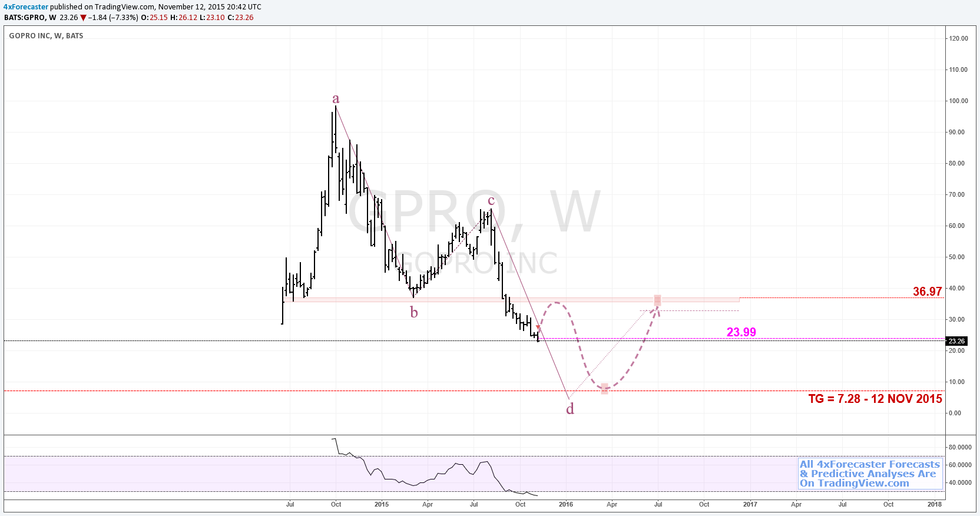Click the 2016 time axis label
Viewport: 980px width, 516px height.
pyautogui.click(x=566, y=504)
